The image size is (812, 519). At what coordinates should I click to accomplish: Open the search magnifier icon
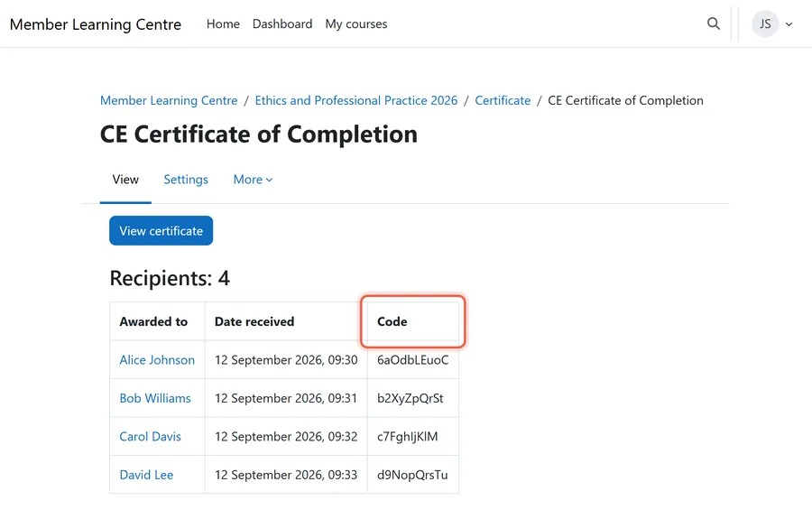[x=713, y=23]
